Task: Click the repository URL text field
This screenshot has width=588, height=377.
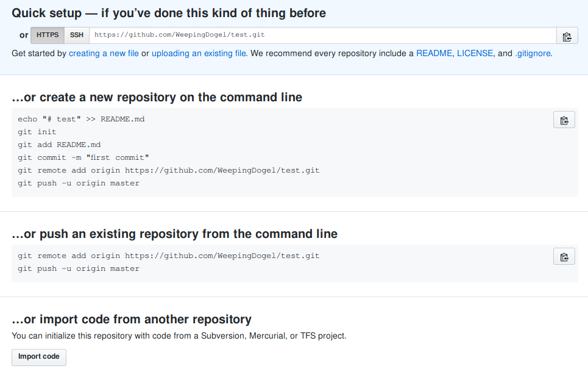Action: tap(322, 35)
